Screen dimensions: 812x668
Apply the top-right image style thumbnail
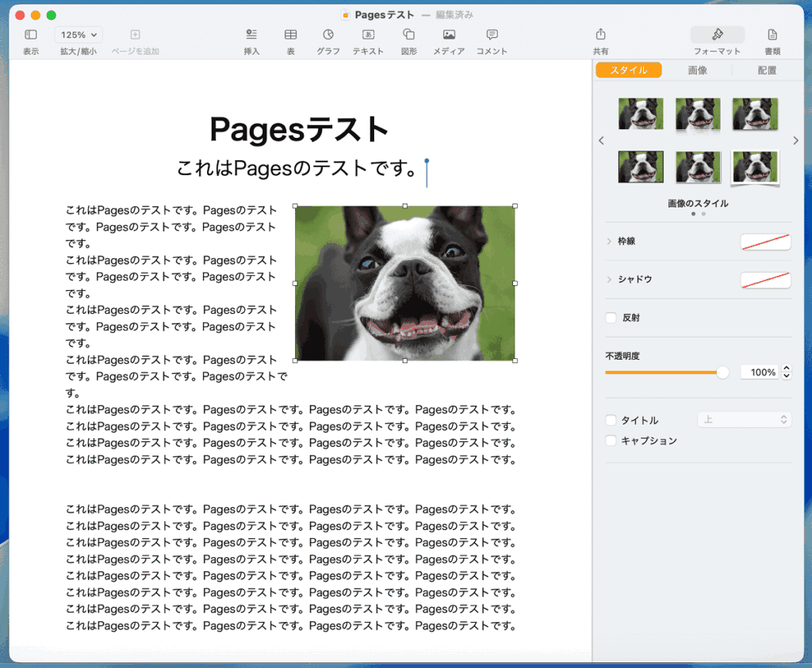click(x=755, y=113)
